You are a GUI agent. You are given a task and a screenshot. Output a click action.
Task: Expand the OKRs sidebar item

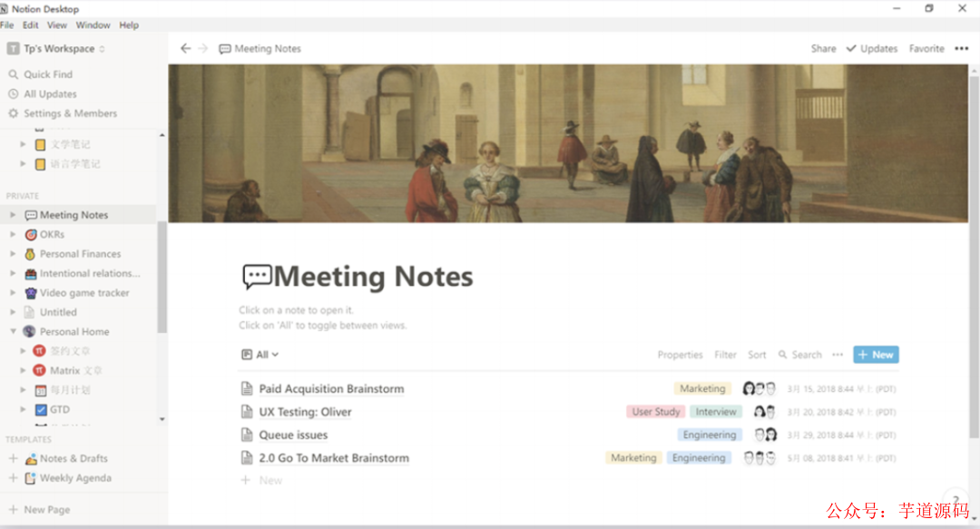coord(13,234)
